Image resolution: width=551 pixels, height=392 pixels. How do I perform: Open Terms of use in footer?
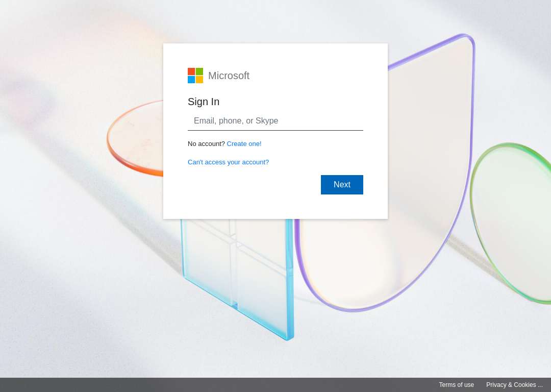(x=456, y=385)
